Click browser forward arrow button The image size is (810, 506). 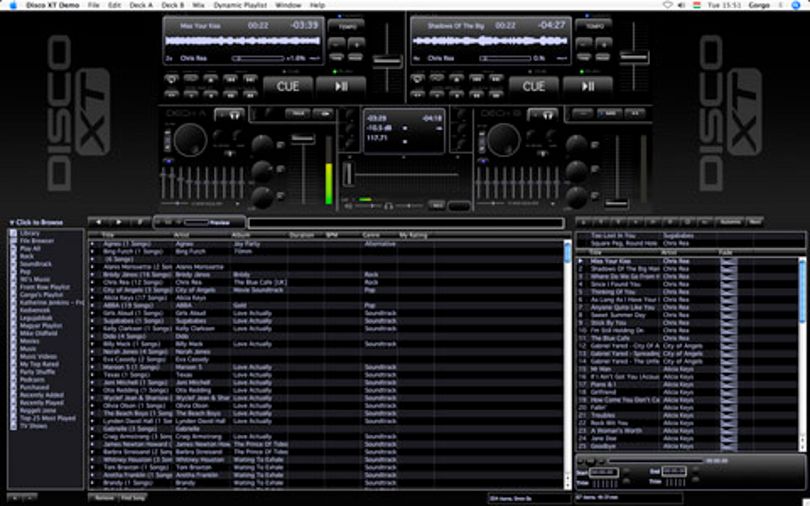[119, 222]
